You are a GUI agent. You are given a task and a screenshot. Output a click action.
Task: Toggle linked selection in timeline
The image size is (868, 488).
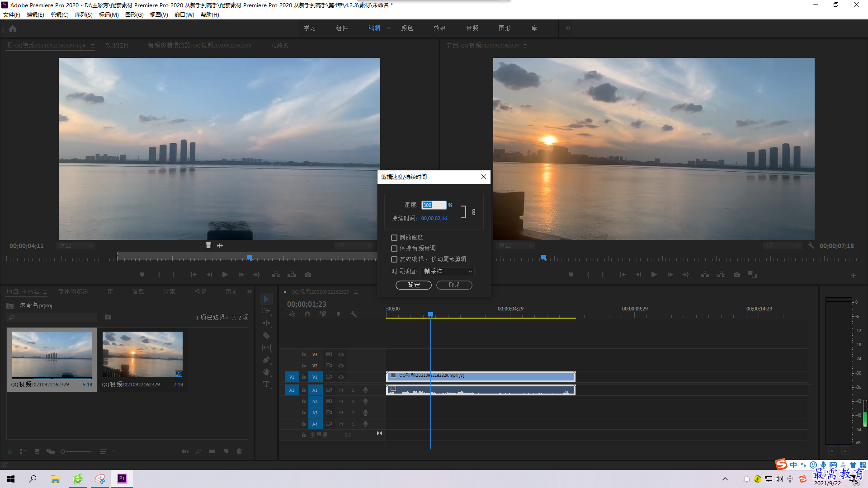pyautogui.click(x=322, y=314)
